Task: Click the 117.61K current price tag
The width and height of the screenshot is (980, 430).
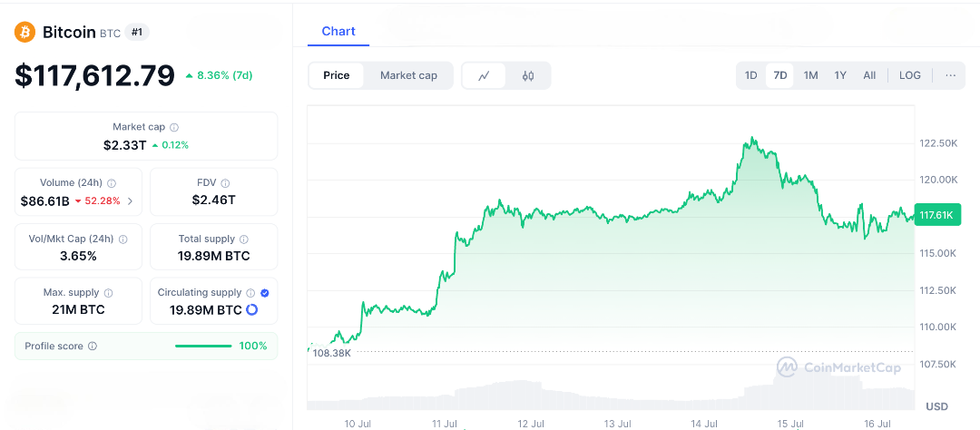Action: pyautogui.click(x=936, y=215)
